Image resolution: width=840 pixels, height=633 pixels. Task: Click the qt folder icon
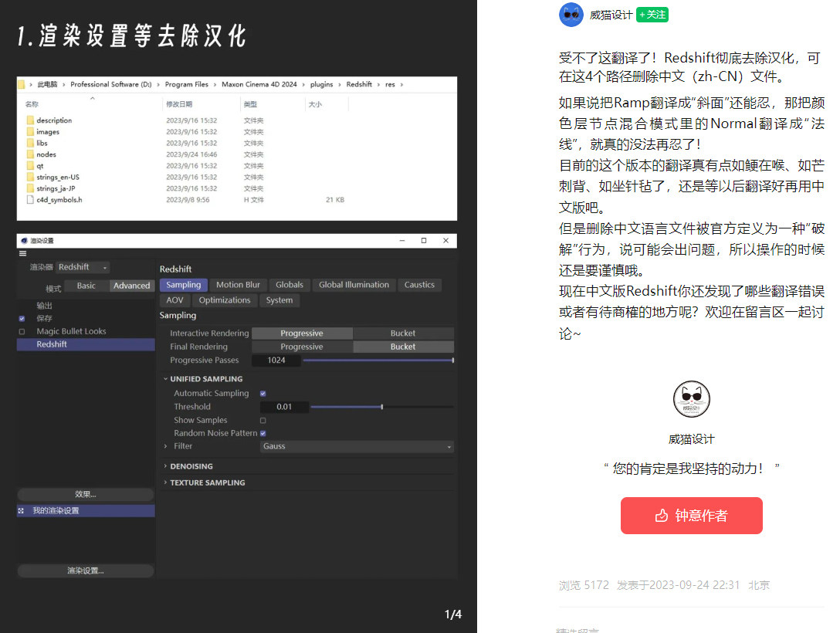pos(30,166)
